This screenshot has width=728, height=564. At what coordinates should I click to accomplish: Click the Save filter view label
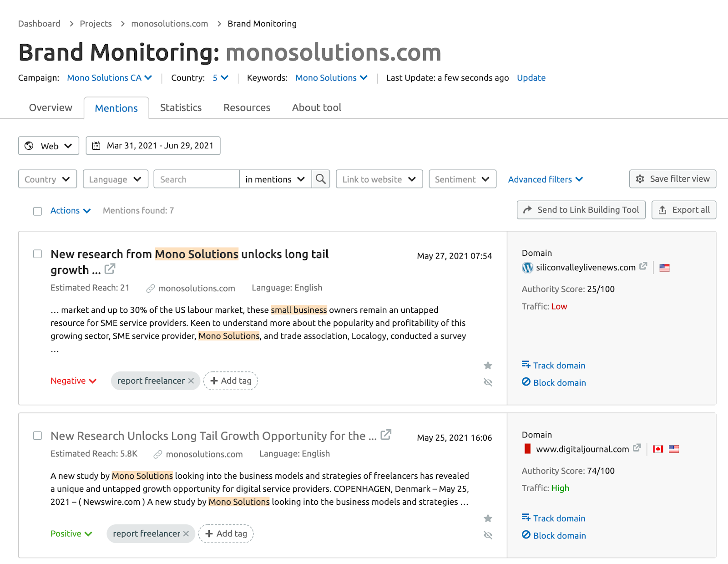tap(680, 179)
